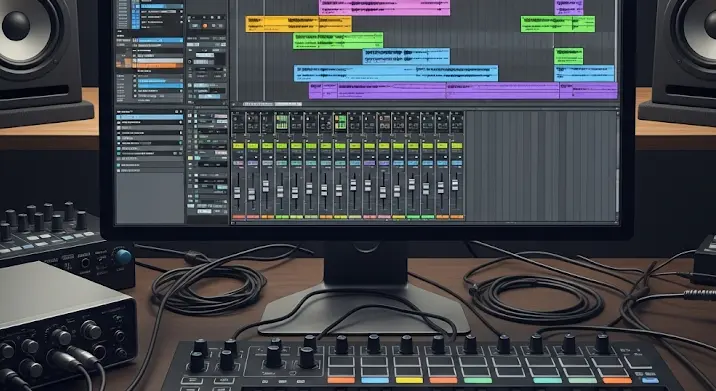Click the circular knob icon in the inspector

pyautogui.click(x=190, y=62)
